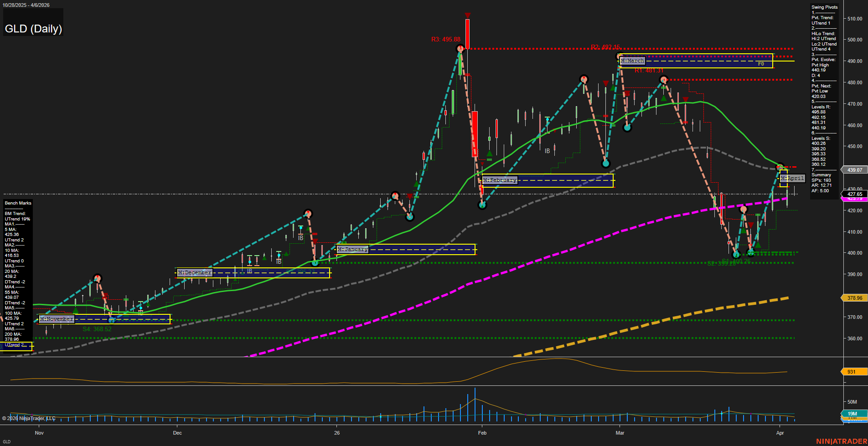The height and width of the screenshot is (446, 868).
Task: Click the red sell arrow above the R3 candle
Action: pos(467,15)
